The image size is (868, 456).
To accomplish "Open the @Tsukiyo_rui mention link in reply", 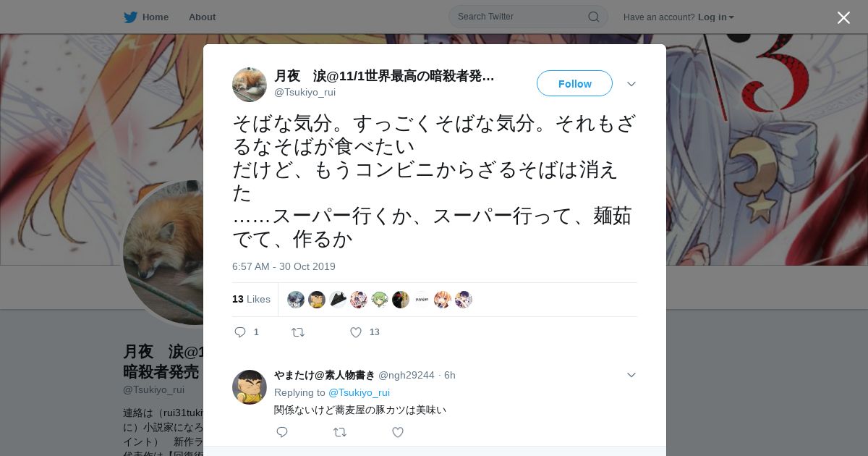I will (x=359, y=392).
